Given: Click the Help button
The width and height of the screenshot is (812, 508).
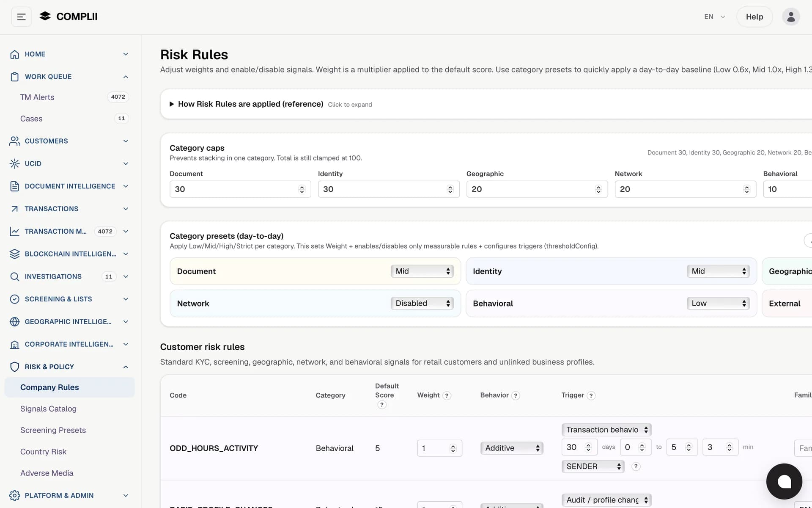Looking at the screenshot, I should [754, 17].
